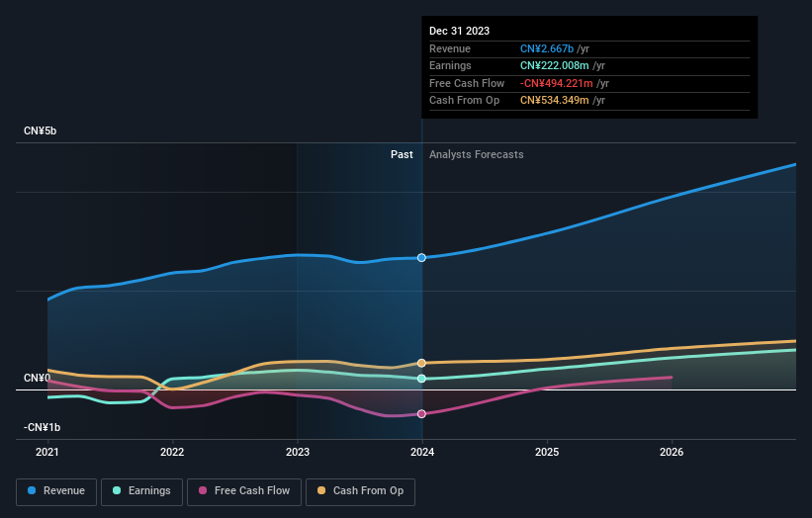Toggle the Revenue legend series

56,491
